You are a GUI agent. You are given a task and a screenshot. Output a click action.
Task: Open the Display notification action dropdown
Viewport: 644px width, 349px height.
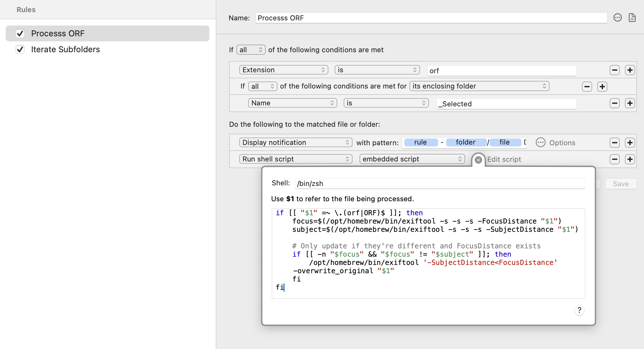[295, 142]
